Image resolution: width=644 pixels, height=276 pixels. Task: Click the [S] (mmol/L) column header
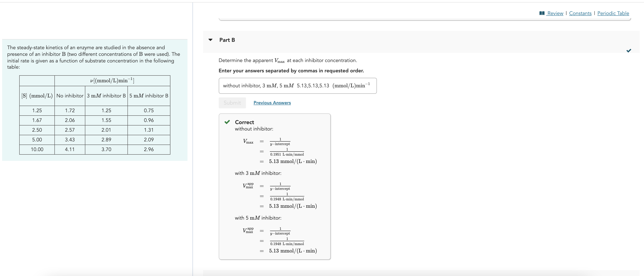[37, 96]
